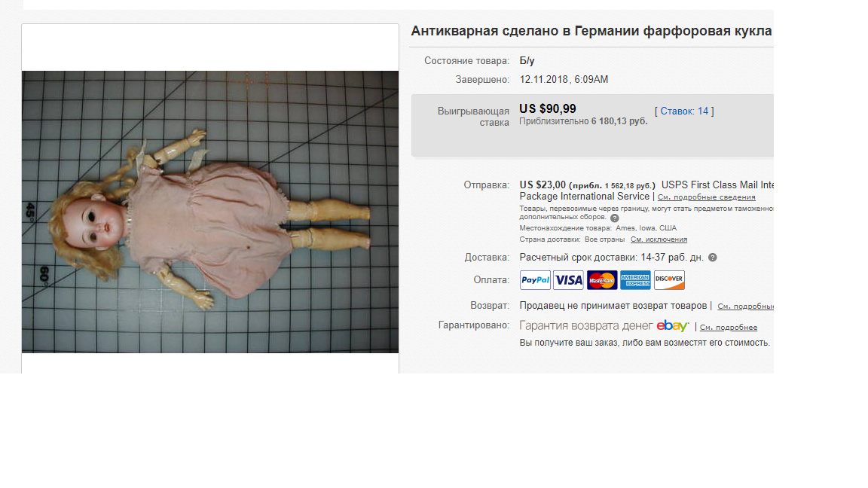Image resolution: width=868 pixels, height=488 pixels.
Task: Click the VISA card icon
Action: pyautogui.click(x=569, y=280)
